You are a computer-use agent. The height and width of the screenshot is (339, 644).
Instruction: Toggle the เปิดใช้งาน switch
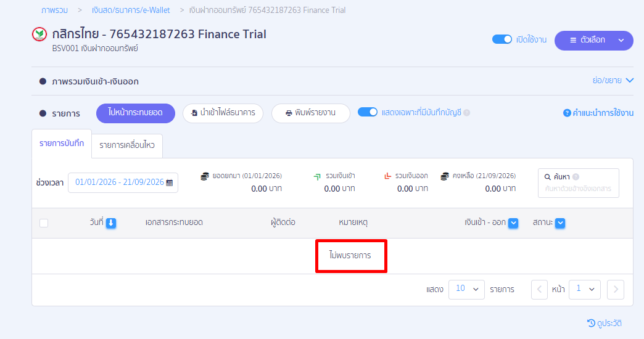pyautogui.click(x=502, y=39)
